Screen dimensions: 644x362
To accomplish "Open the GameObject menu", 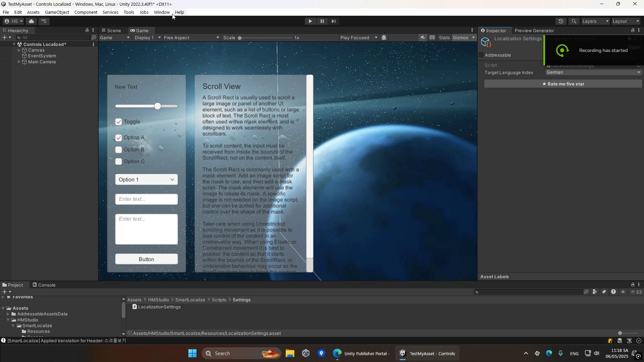I will pyautogui.click(x=57, y=12).
